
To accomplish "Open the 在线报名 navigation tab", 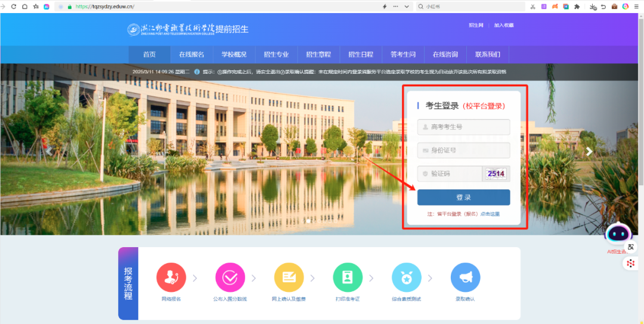I will tap(191, 54).
